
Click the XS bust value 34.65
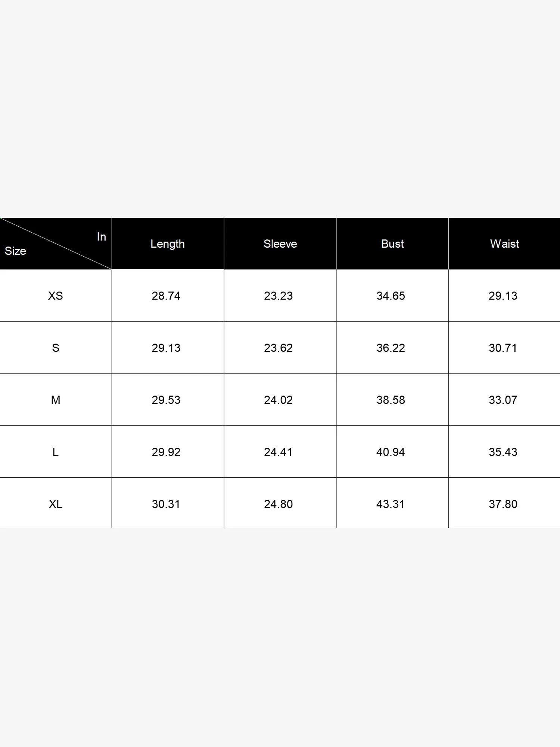pos(391,296)
